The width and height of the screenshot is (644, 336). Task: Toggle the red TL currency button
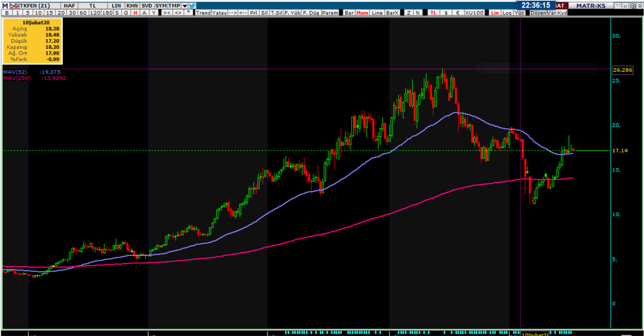tap(433, 13)
